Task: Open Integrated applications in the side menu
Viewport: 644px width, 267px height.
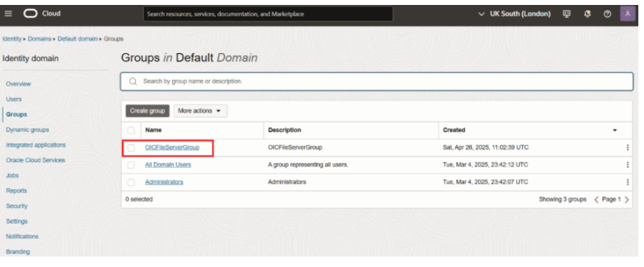Action: pyautogui.click(x=35, y=145)
